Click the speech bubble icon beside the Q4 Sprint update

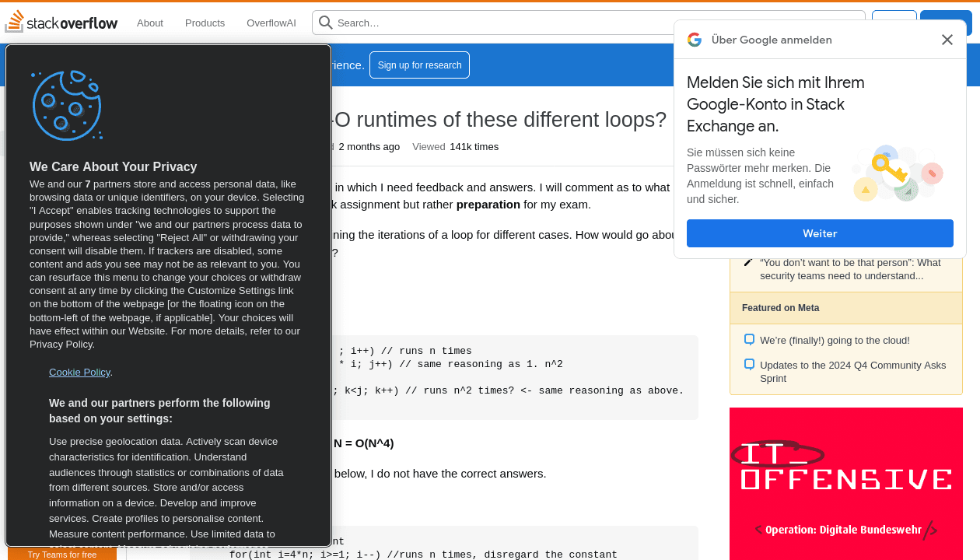[748, 363]
